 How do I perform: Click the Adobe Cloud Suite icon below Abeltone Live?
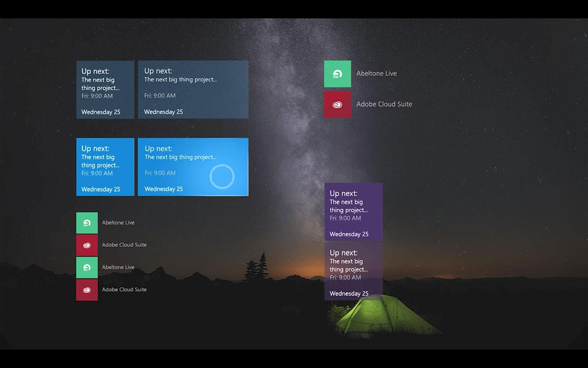coord(87,245)
